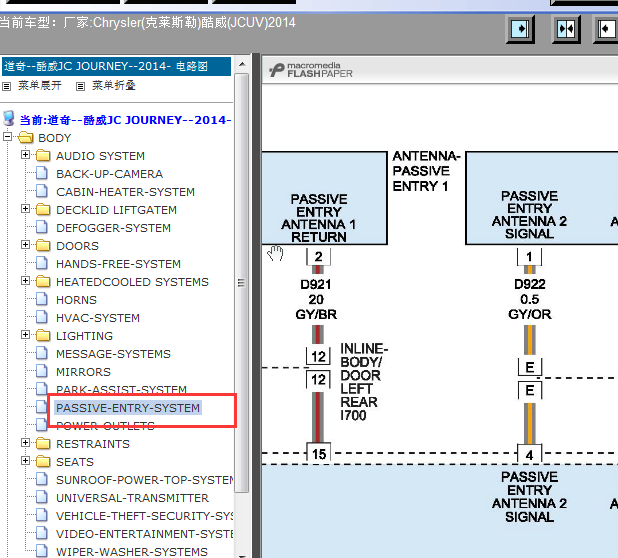Click the 菜单折叠 collapse-all link
The image size is (618, 558).
pyautogui.click(x=114, y=86)
